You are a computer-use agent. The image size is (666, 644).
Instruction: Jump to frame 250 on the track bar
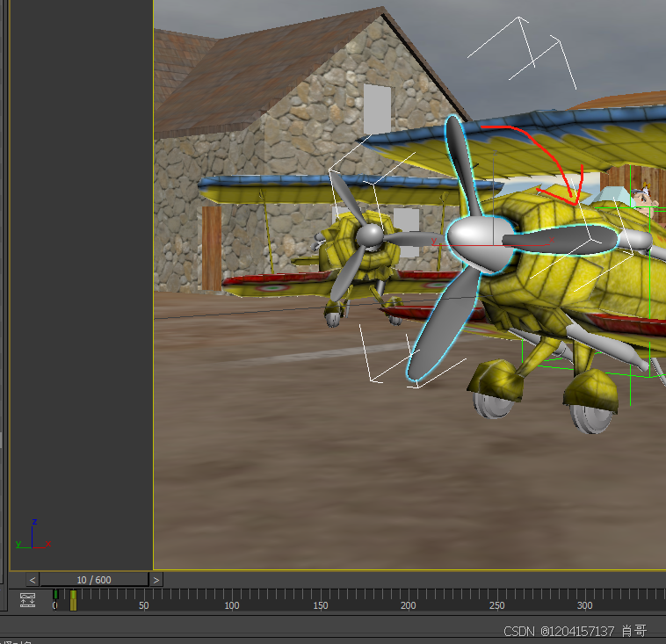(x=497, y=605)
